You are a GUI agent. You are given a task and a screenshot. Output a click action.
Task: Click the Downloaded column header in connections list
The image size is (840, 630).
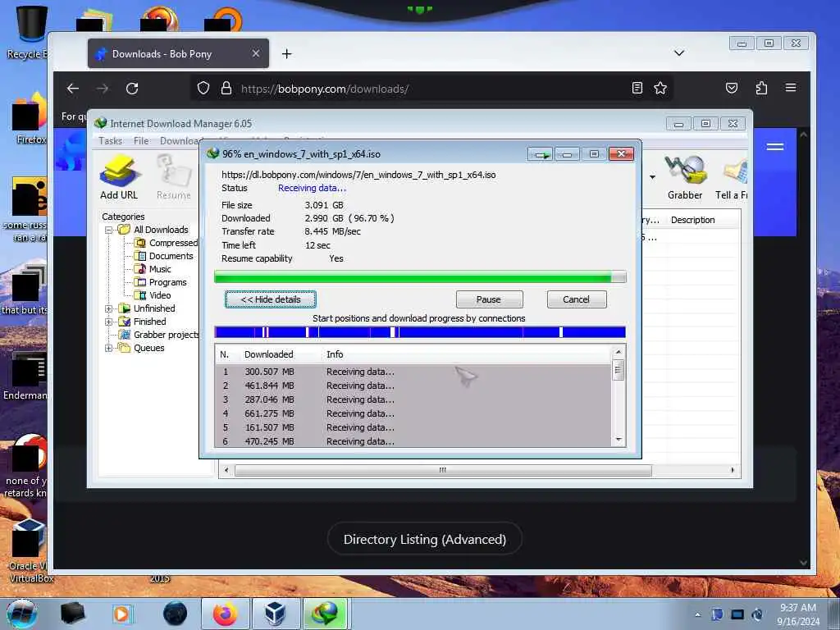point(268,354)
